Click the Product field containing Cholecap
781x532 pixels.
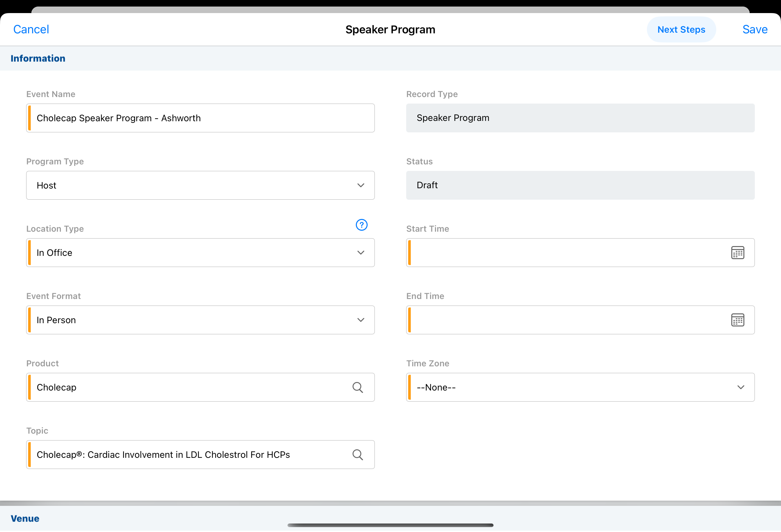coord(188,388)
